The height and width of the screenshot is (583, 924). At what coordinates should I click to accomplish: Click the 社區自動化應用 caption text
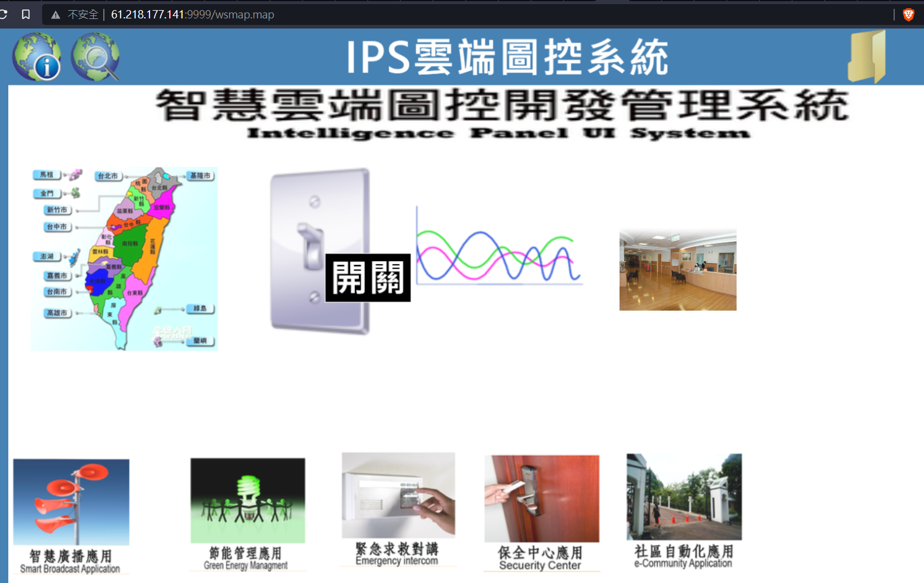[x=684, y=551]
